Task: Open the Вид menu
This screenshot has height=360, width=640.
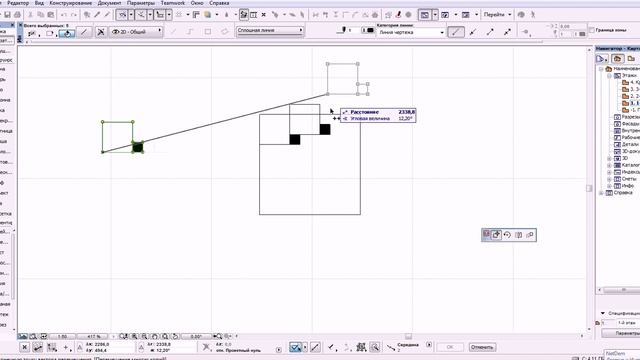Action: [39, 3]
